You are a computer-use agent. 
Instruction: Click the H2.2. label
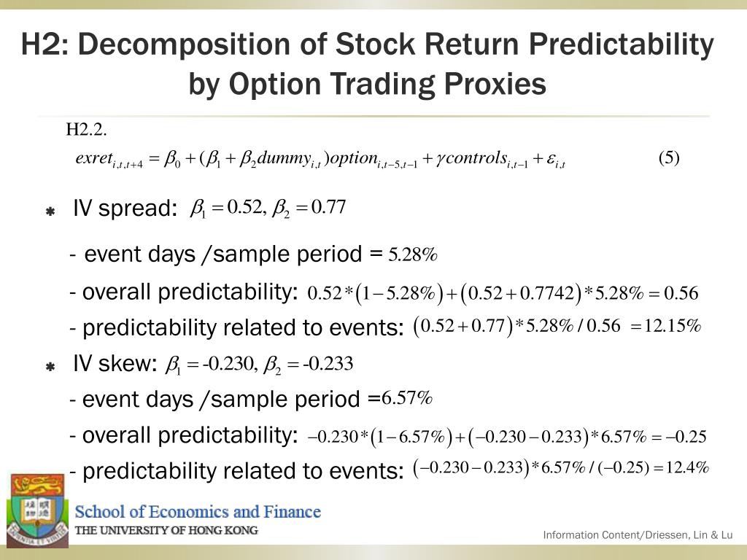coord(86,129)
